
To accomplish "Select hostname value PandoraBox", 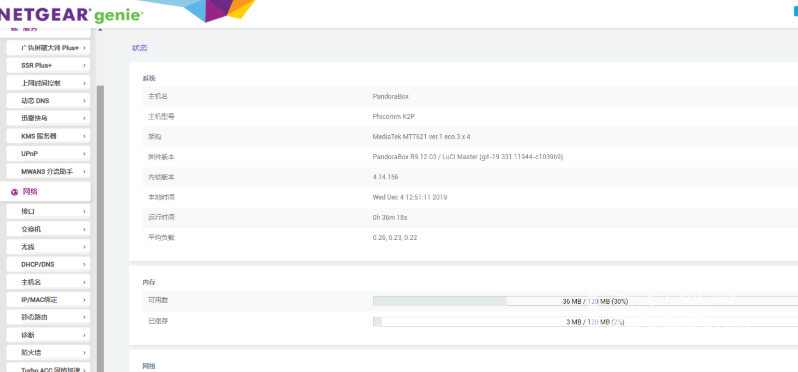I will click(390, 96).
